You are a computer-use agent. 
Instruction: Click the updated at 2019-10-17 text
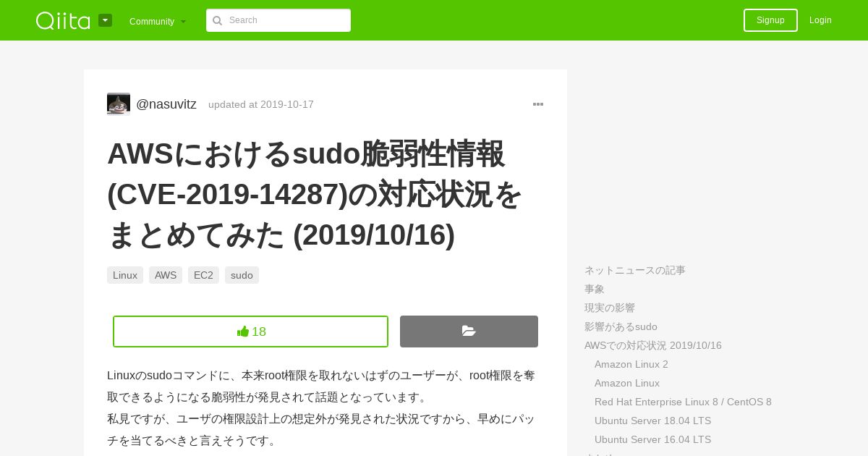(261, 104)
